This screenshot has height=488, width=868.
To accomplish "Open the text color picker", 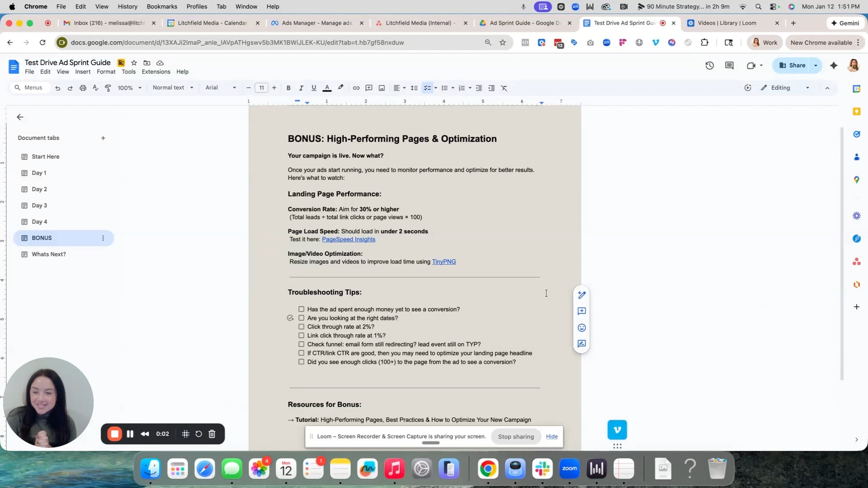I will click(x=327, y=88).
